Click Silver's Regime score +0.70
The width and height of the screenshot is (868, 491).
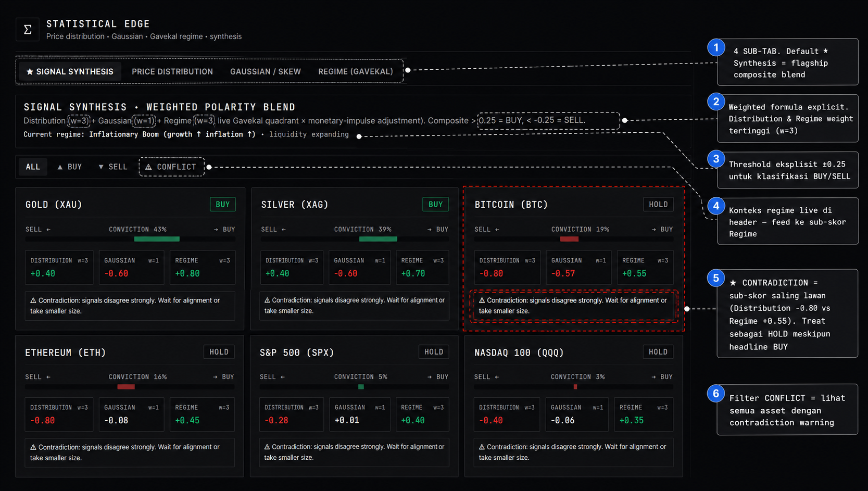[413, 273]
